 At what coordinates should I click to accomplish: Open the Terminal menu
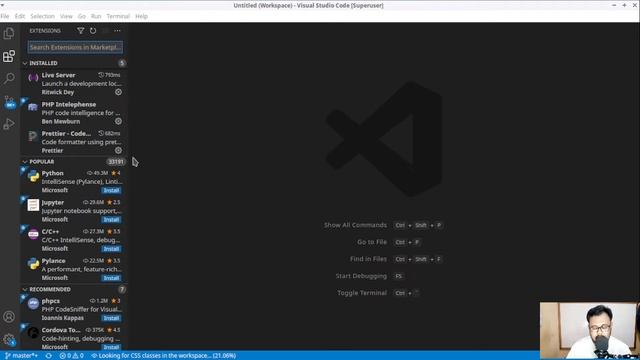pyautogui.click(x=118, y=16)
